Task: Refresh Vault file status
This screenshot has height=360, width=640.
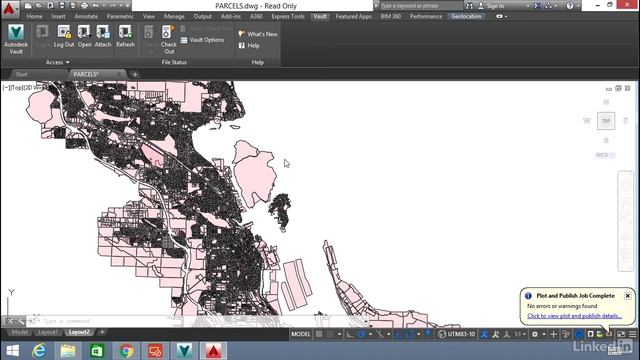Action: [x=125, y=37]
